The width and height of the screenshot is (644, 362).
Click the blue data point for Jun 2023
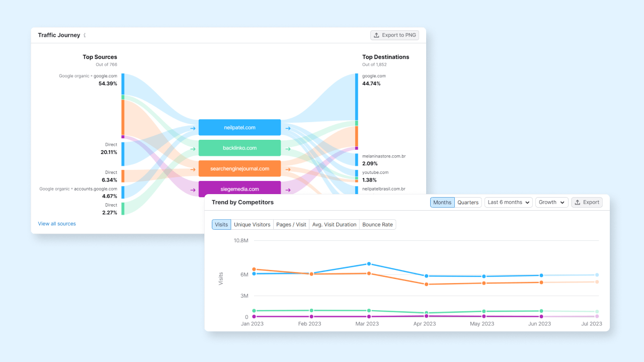coord(541,276)
